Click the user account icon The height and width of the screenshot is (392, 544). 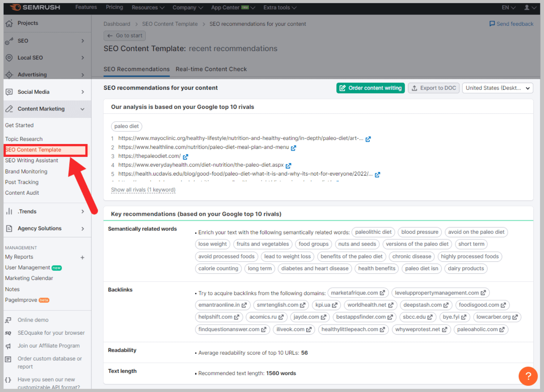527,7
